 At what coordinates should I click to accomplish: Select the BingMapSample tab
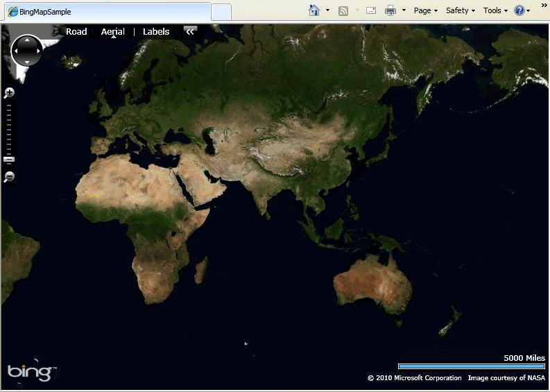pyautogui.click(x=108, y=12)
